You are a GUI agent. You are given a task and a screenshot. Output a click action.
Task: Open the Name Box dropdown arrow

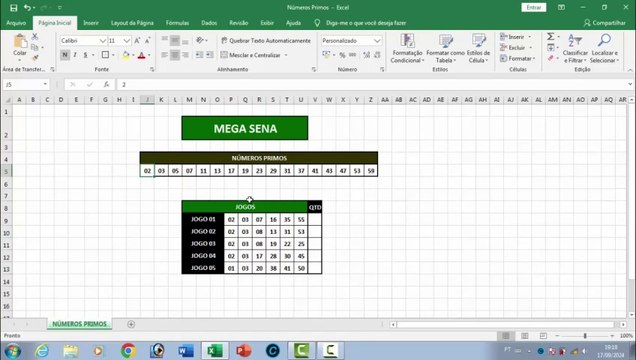pos(45,84)
